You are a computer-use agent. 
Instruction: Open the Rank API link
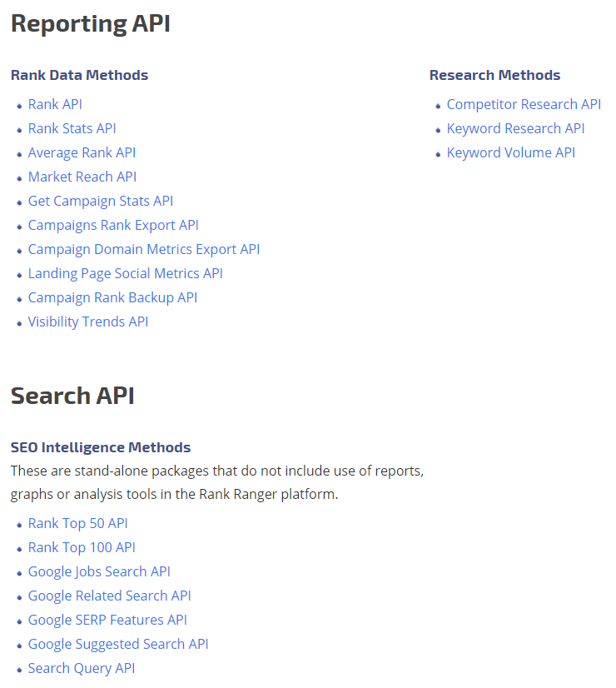[55, 104]
